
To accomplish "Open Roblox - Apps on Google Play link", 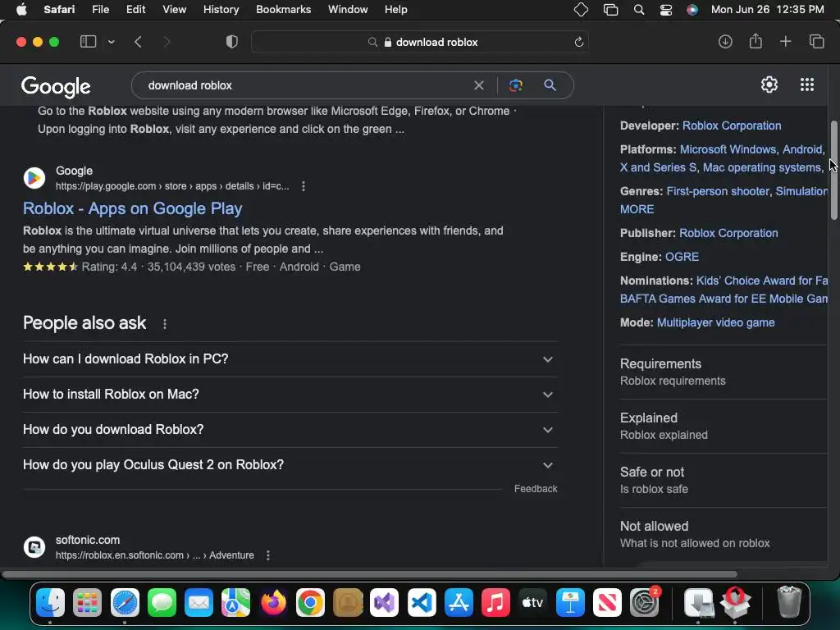I will pyautogui.click(x=132, y=208).
